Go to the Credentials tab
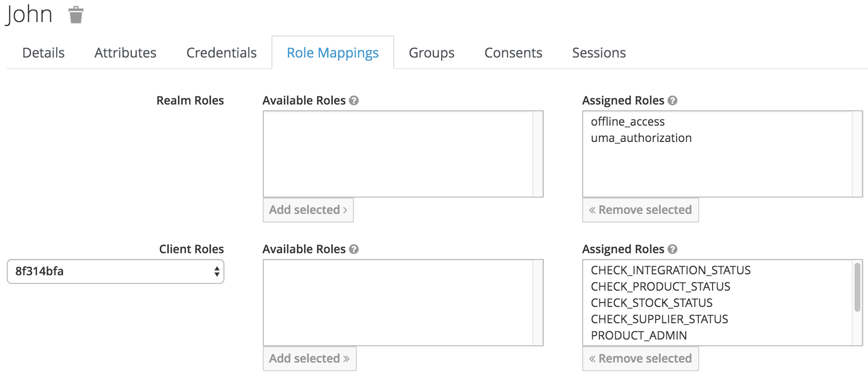 click(222, 53)
